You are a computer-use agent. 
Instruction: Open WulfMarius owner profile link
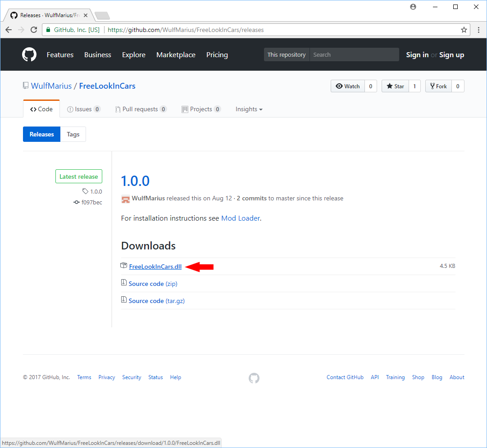(51, 86)
